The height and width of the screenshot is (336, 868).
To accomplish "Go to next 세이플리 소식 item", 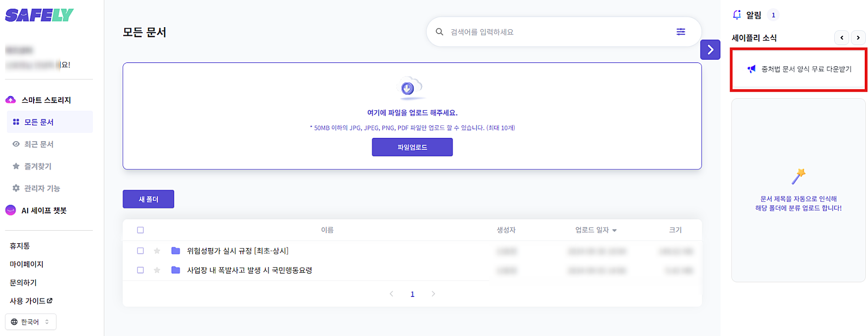I will pyautogui.click(x=858, y=38).
